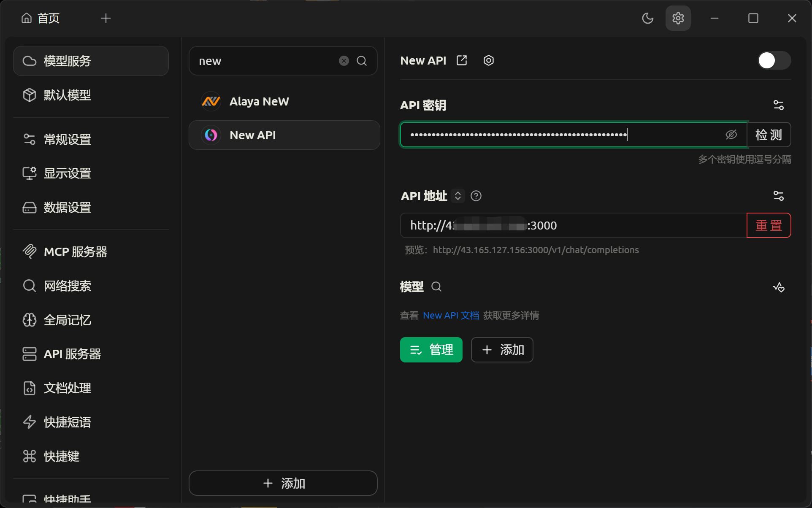The image size is (812, 508).
Task: Open the API address format selector chevrons
Action: 457,195
